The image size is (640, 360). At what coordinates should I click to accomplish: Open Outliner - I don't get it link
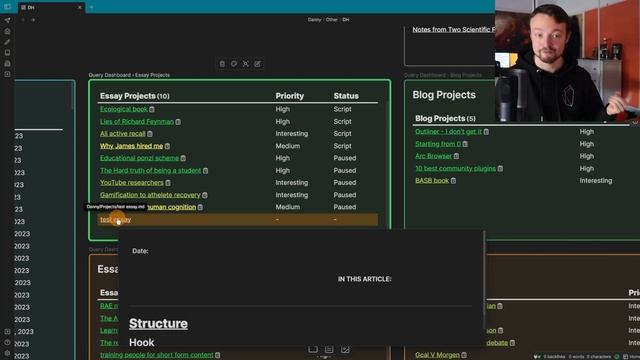pyautogui.click(x=448, y=131)
